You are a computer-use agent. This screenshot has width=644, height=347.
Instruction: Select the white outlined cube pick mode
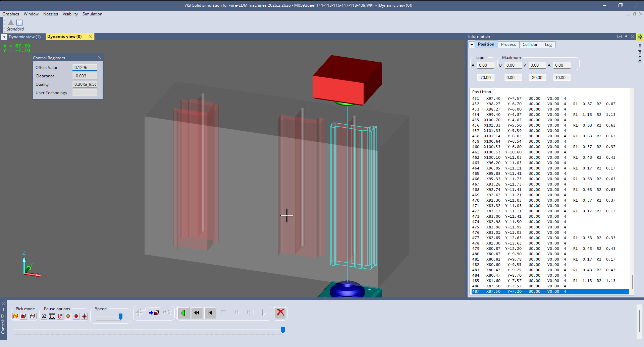[x=32, y=316]
